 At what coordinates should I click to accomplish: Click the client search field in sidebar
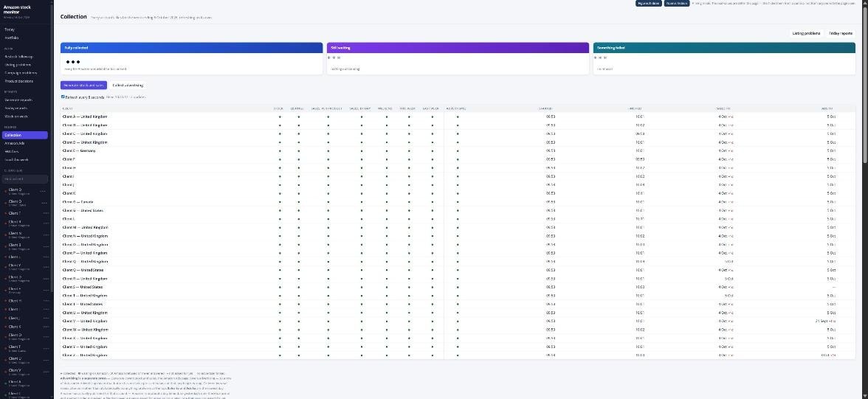[x=25, y=178]
